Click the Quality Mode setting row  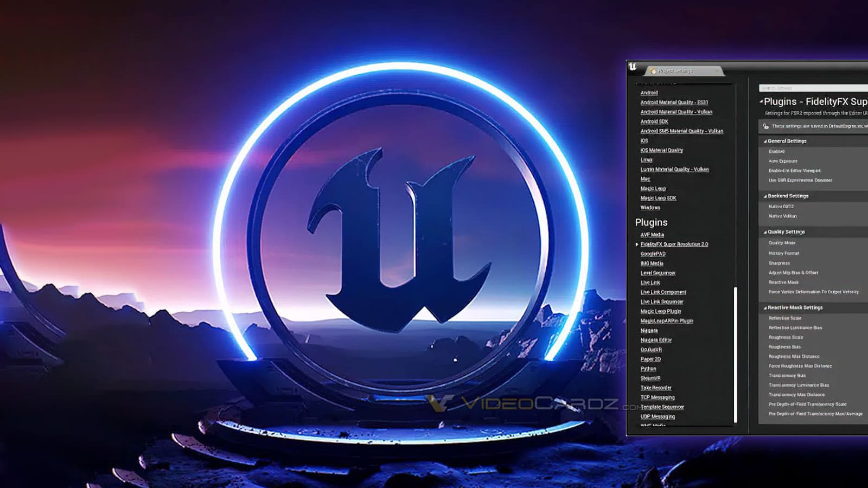coord(813,243)
